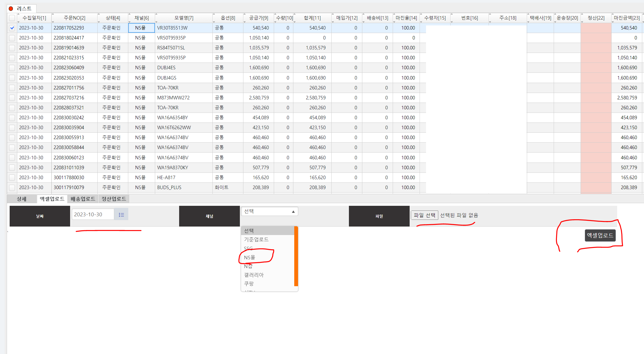Select NS몰 from the channel dropdown list
The height and width of the screenshot is (354, 644).
[x=250, y=258]
